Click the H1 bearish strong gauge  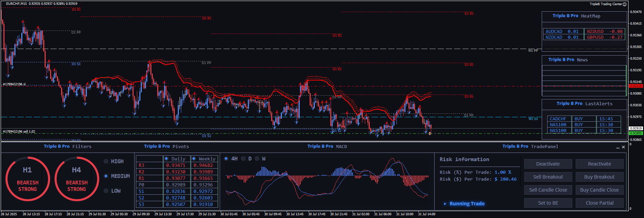click(27, 179)
